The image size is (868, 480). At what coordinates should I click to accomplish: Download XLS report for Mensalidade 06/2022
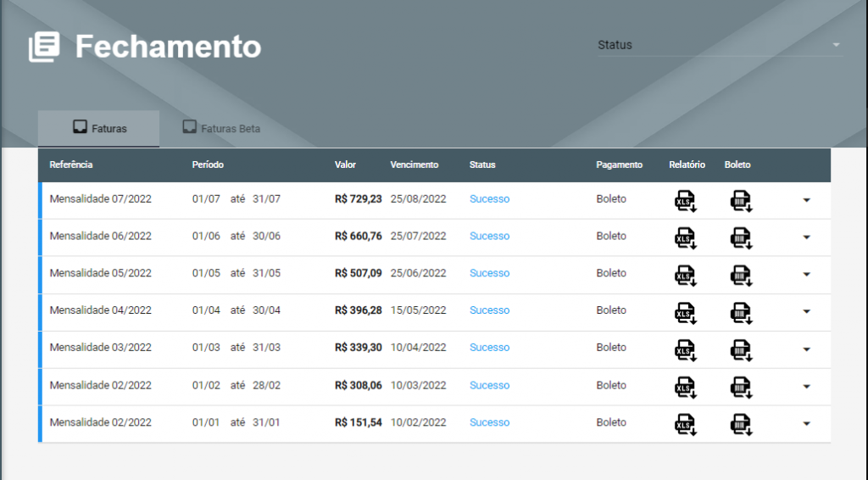[x=685, y=238]
